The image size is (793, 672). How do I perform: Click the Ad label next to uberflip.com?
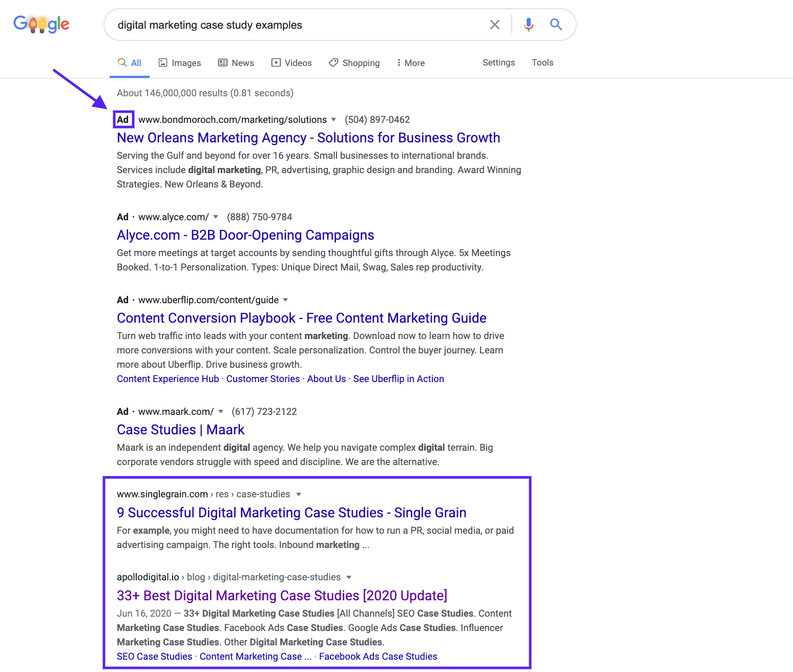point(123,300)
